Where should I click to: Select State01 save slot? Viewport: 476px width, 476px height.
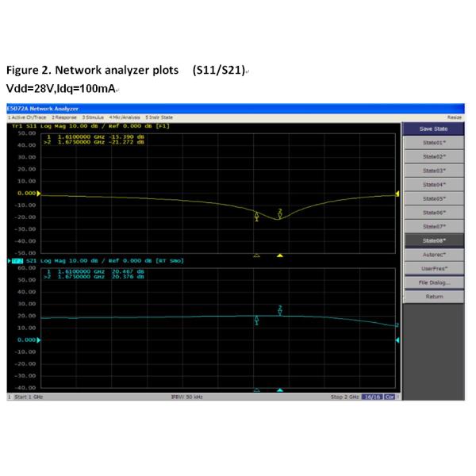[432, 143]
